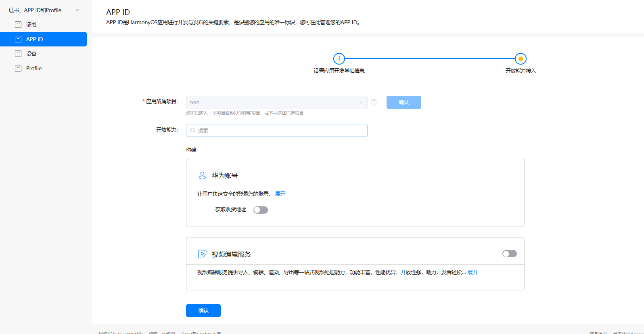Viewport: 644px width, 334px height.
Task: Open the 应用所属项目 dropdown showing test
Action: click(276, 102)
